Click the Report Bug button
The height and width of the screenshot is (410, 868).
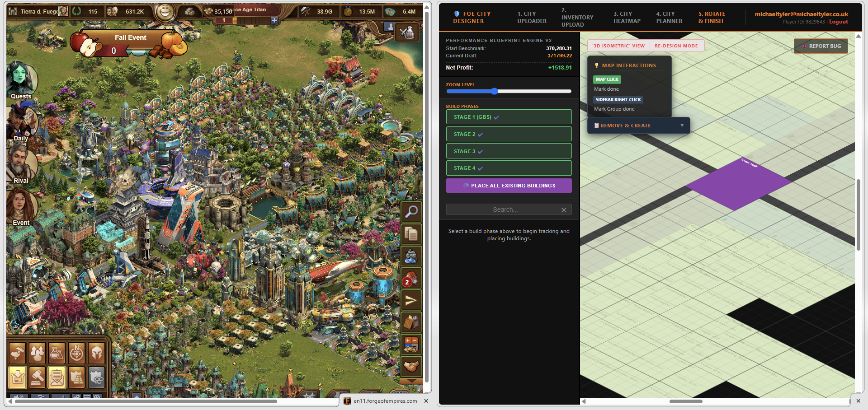pyautogui.click(x=821, y=46)
